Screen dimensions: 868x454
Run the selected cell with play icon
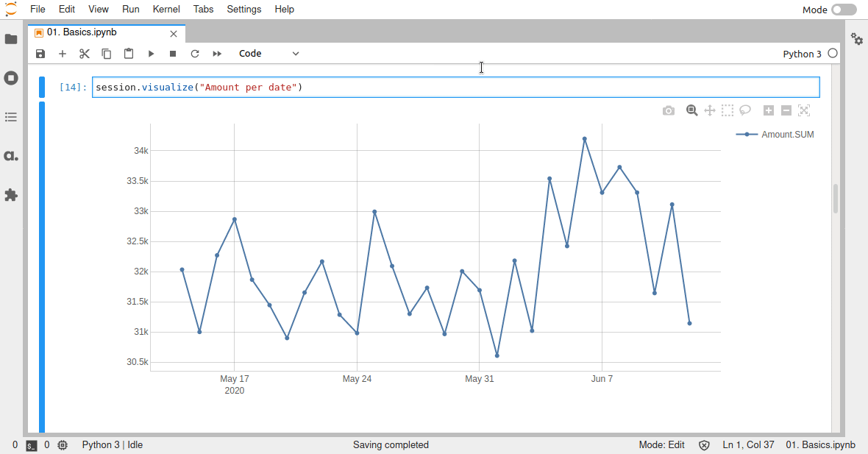pyautogui.click(x=151, y=54)
